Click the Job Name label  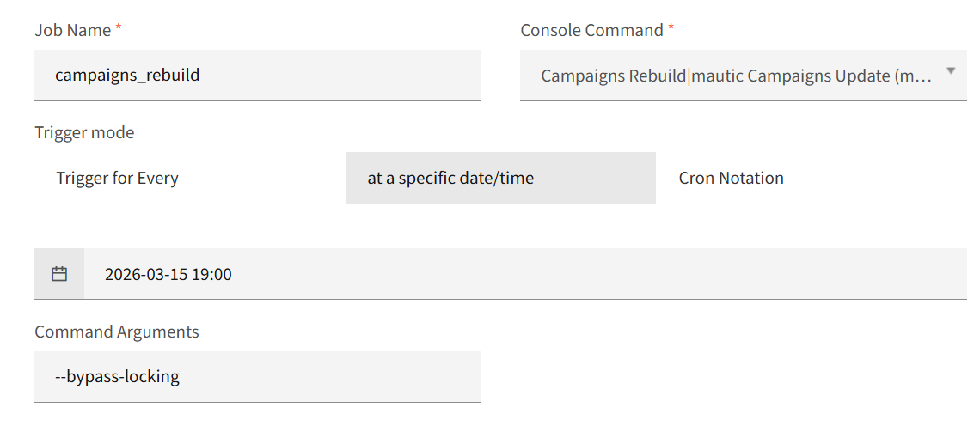pos(73,31)
